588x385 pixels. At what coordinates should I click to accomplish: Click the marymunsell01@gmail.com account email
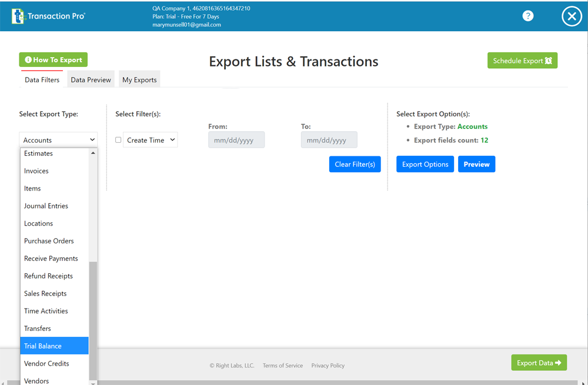(186, 25)
